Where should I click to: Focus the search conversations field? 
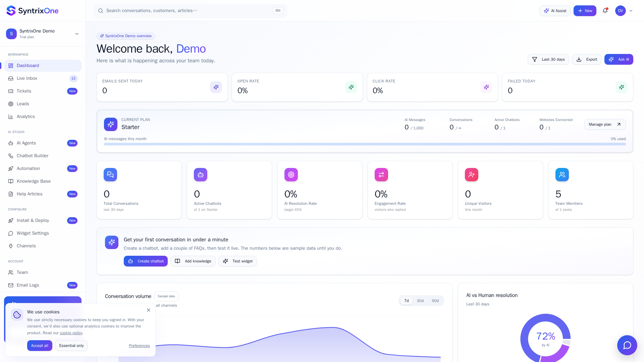(191, 11)
